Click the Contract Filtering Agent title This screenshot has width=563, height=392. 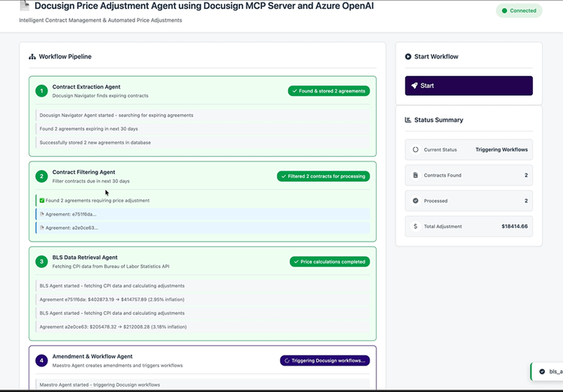pyautogui.click(x=83, y=172)
